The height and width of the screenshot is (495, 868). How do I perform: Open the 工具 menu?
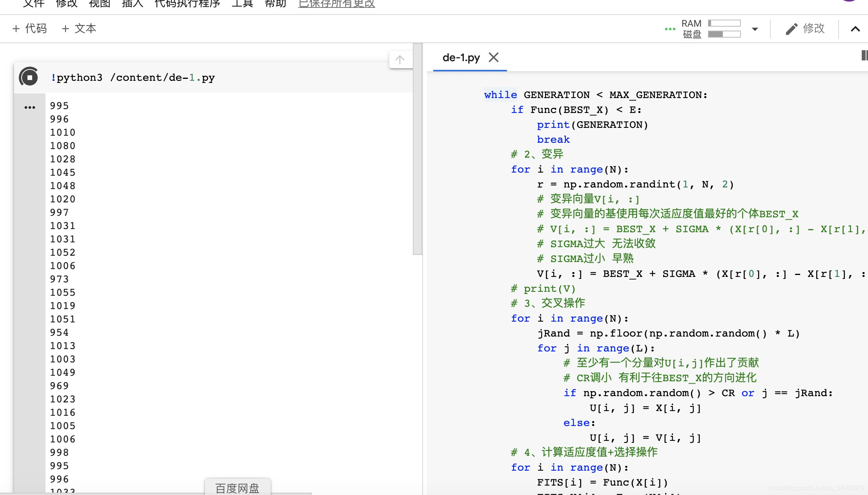coord(242,4)
